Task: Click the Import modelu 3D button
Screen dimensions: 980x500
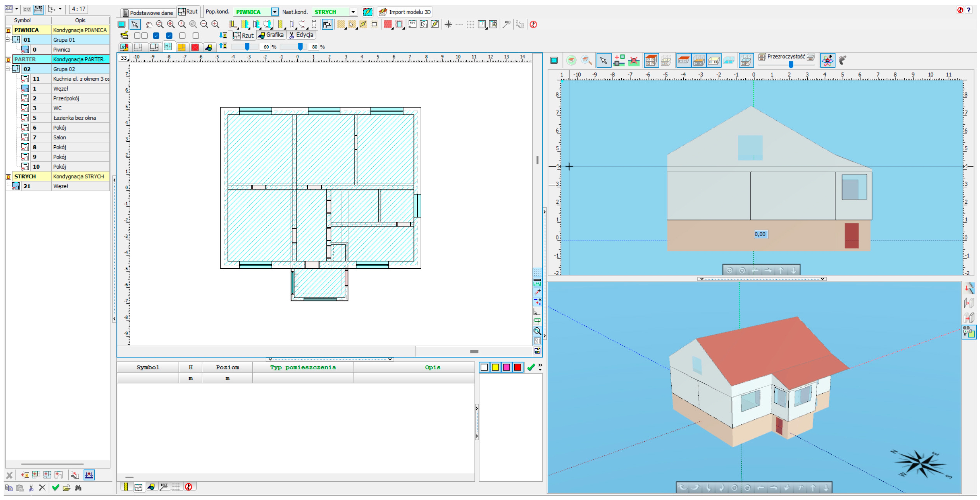Action: (x=405, y=12)
